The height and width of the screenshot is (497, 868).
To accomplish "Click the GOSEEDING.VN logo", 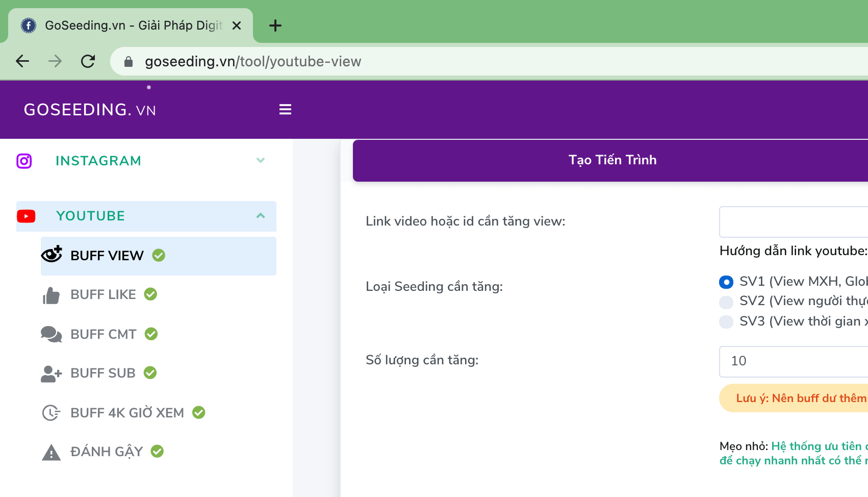I will tap(90, 110).
